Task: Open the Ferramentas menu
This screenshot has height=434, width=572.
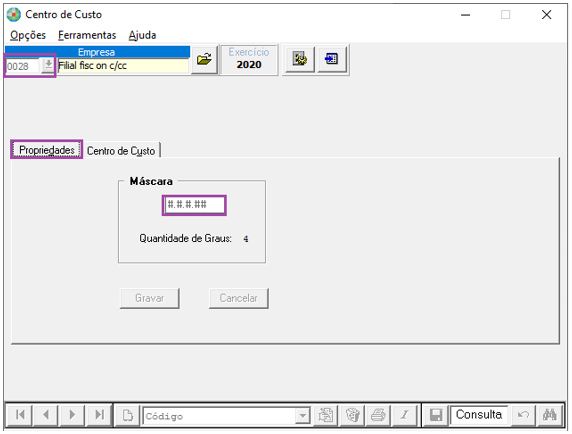Action: [87, 35]
